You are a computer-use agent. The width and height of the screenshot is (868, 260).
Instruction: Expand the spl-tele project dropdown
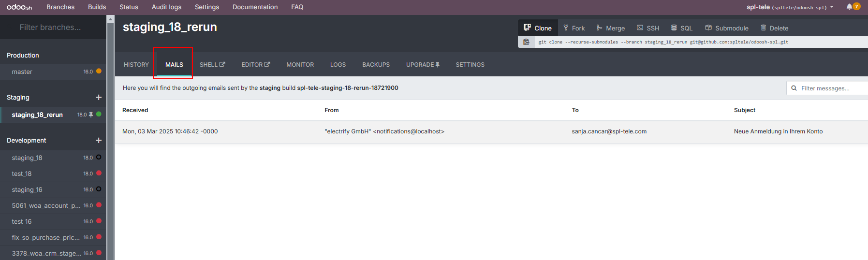coord(790,7)
